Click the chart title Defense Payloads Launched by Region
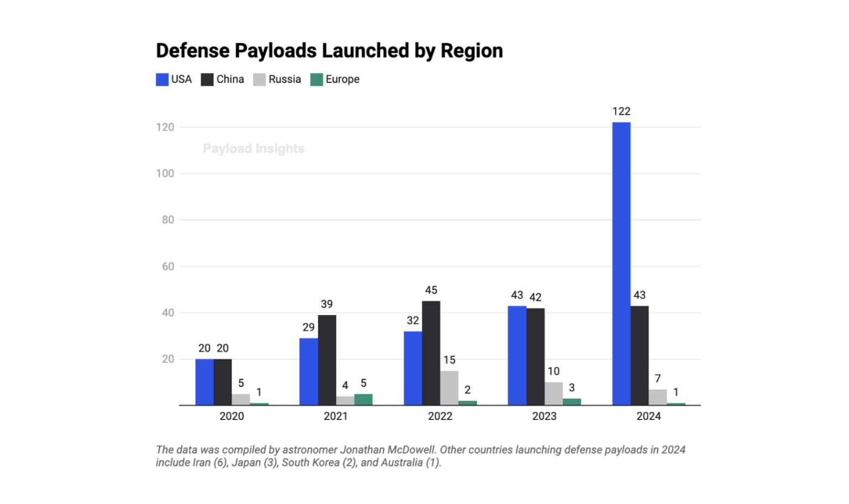Image resolution: width=849 pixels, height=504 pixels. click(x=329, y=51)
